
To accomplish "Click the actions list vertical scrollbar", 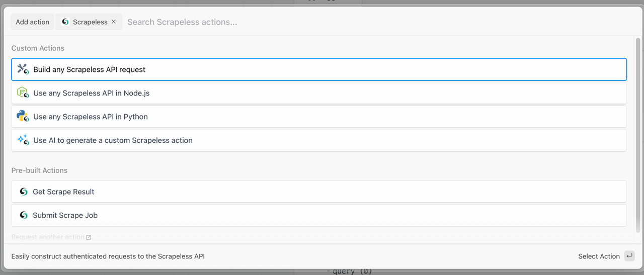I will click(x=638, y=136).
